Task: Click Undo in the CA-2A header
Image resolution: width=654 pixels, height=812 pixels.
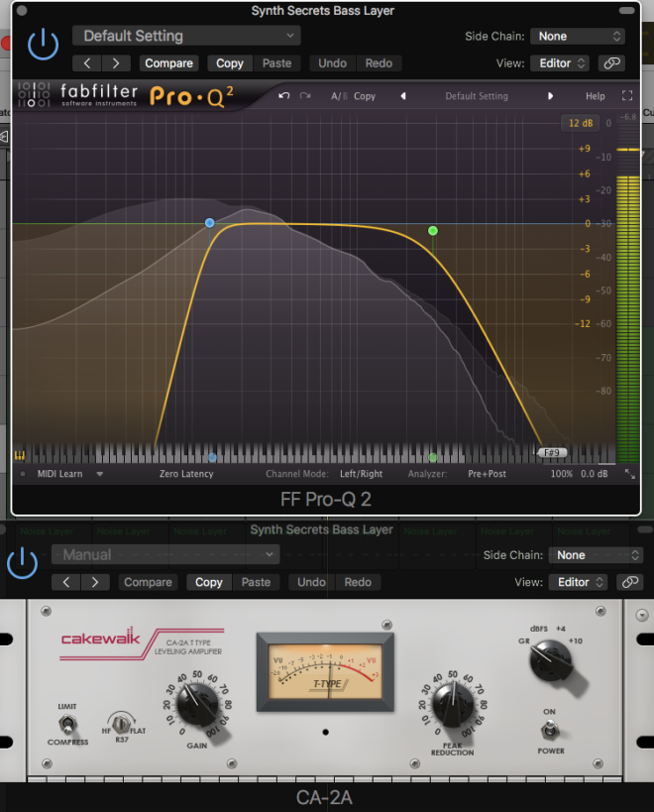Action: [x=311, y=582]
